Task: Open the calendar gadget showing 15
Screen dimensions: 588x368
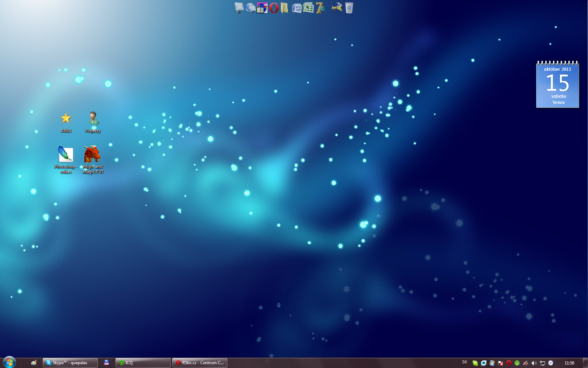Action: pyautogui.click(x=558, y=84)
